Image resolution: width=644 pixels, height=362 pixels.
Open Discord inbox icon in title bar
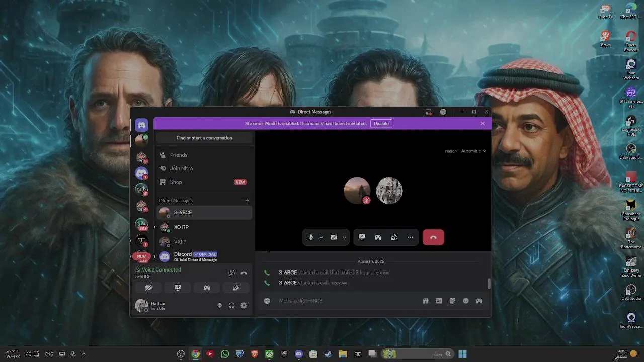pos(428,112)
